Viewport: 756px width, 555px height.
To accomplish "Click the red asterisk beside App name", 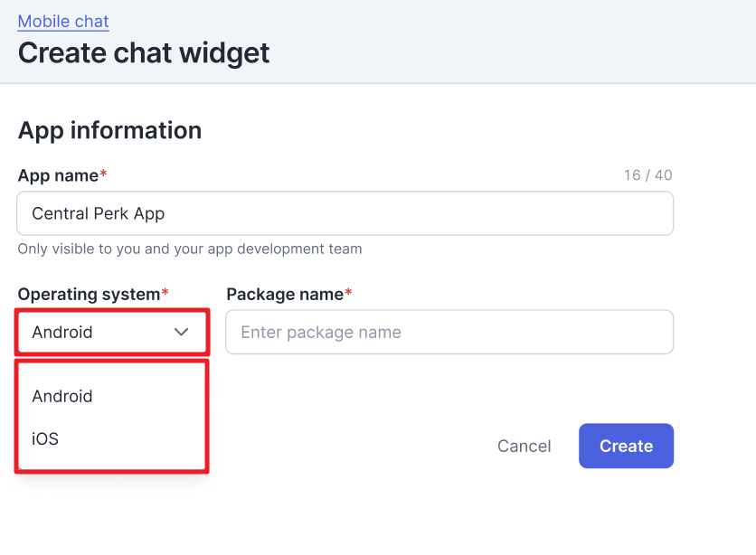I will pyautogui.click(x=103, y=174).
